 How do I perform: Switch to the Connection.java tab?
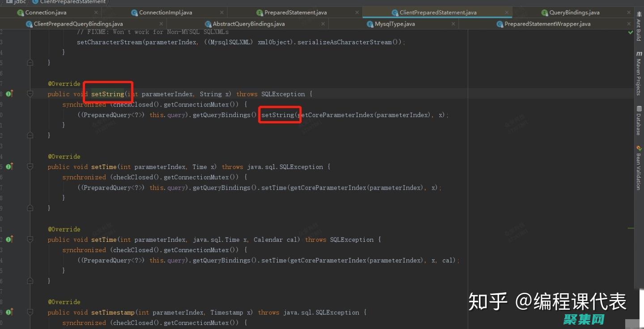tap(45, 13)
